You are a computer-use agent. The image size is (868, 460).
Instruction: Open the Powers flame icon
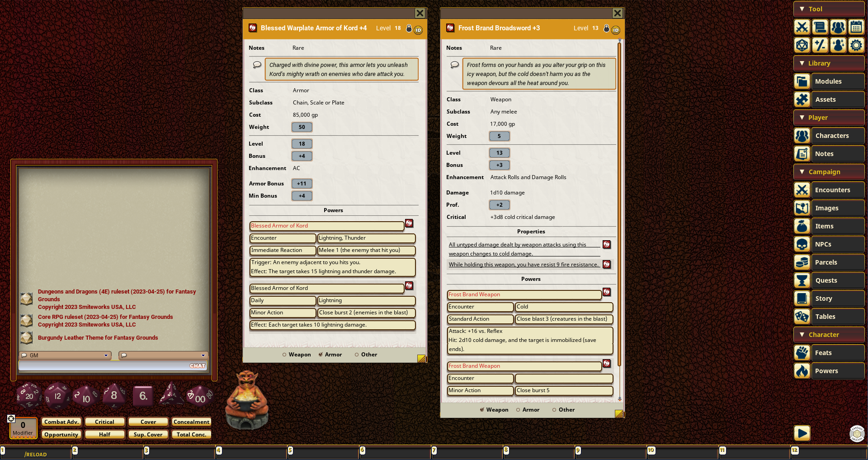802,371
